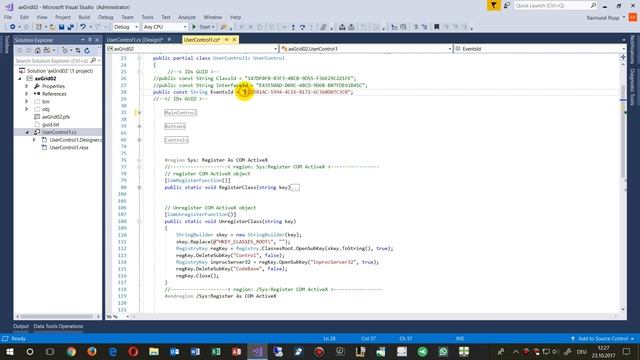Screen dimensions: 640x360
Task: Open the Tools menu
Action: [147, 17]
